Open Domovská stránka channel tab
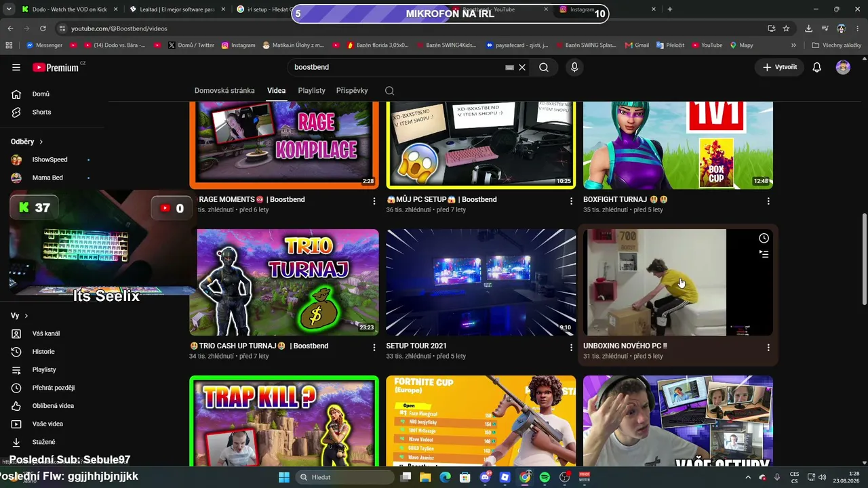 224,91
